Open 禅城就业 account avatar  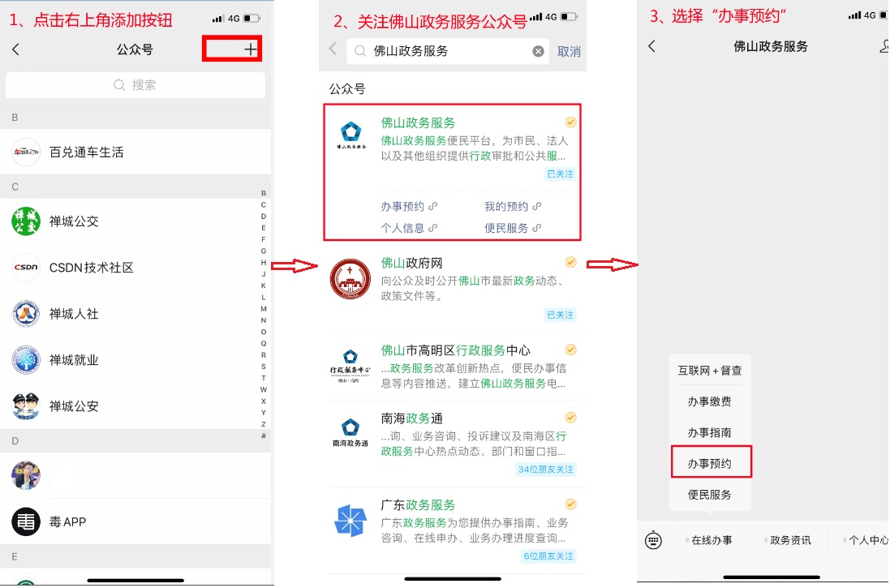(x=26, y=360)
